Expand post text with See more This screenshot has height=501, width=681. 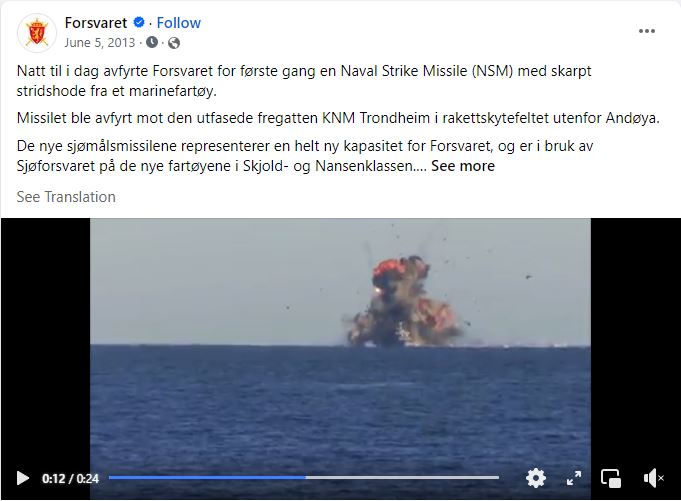point(463,166)
